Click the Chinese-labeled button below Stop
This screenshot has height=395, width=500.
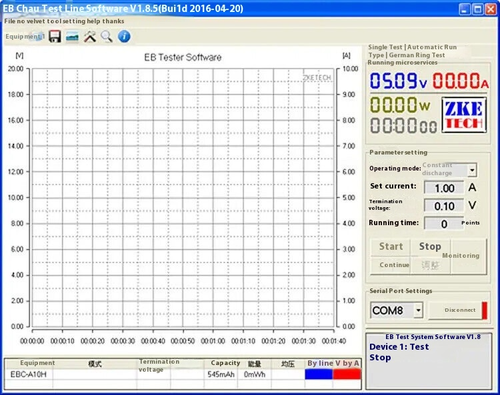click(430, 265)
